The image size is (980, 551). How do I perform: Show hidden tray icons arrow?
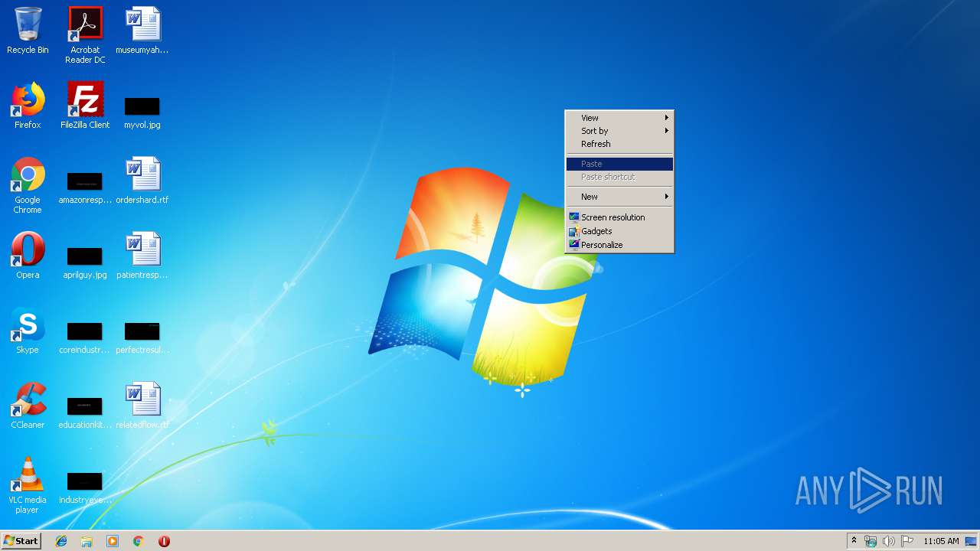tap(854, 541)
